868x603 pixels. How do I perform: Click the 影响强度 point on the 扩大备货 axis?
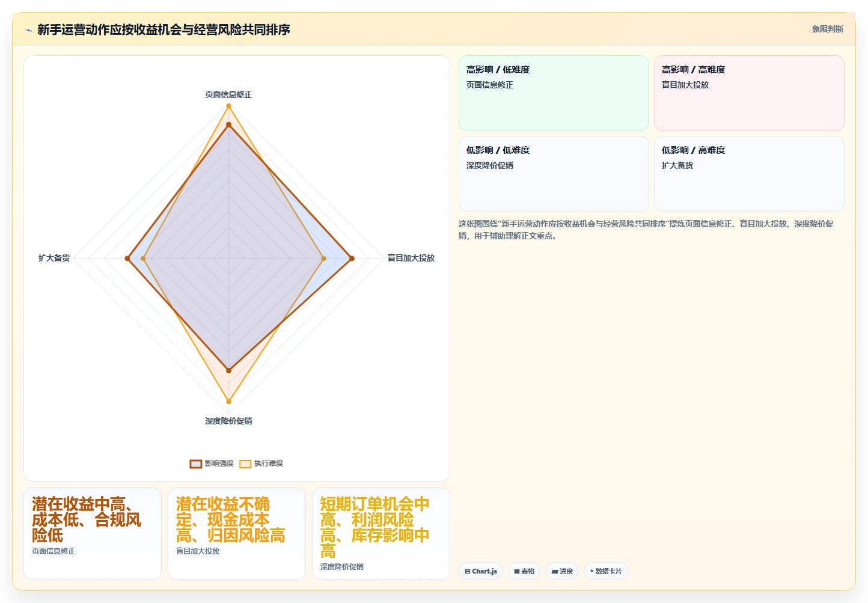click(127, 259)
